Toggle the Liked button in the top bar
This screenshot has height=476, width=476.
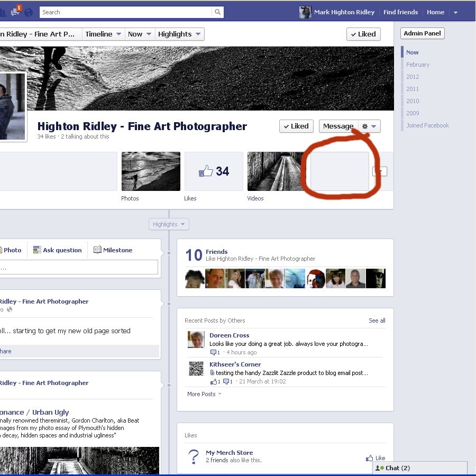coord(363,34)
